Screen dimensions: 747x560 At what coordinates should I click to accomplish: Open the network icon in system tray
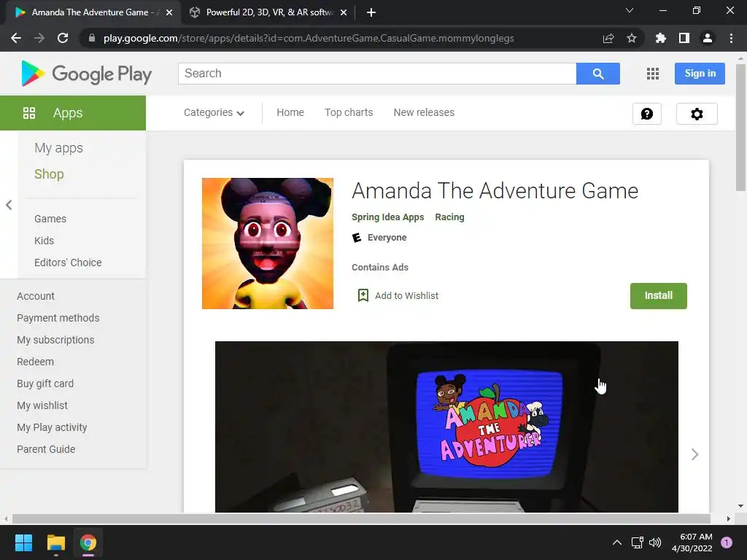(637, 542)
